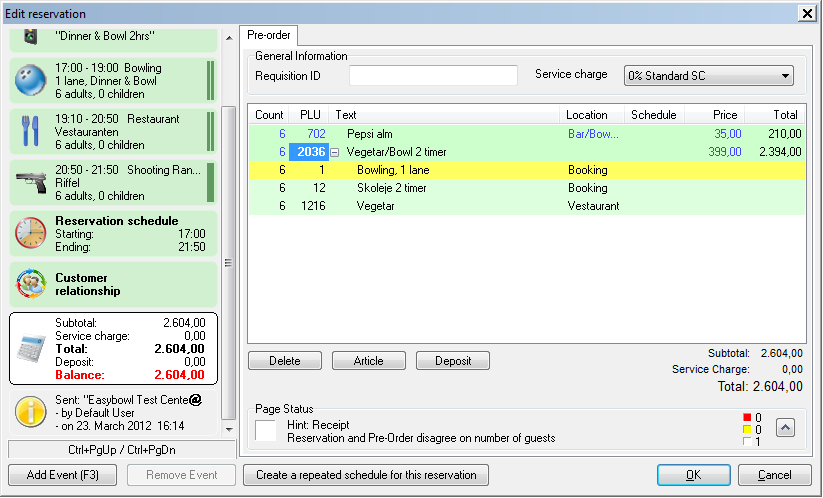The width and height of the screenshot is (823, 498).
Task: Click the reservation schedule clock icon
Action: click(x=31, y=233)
